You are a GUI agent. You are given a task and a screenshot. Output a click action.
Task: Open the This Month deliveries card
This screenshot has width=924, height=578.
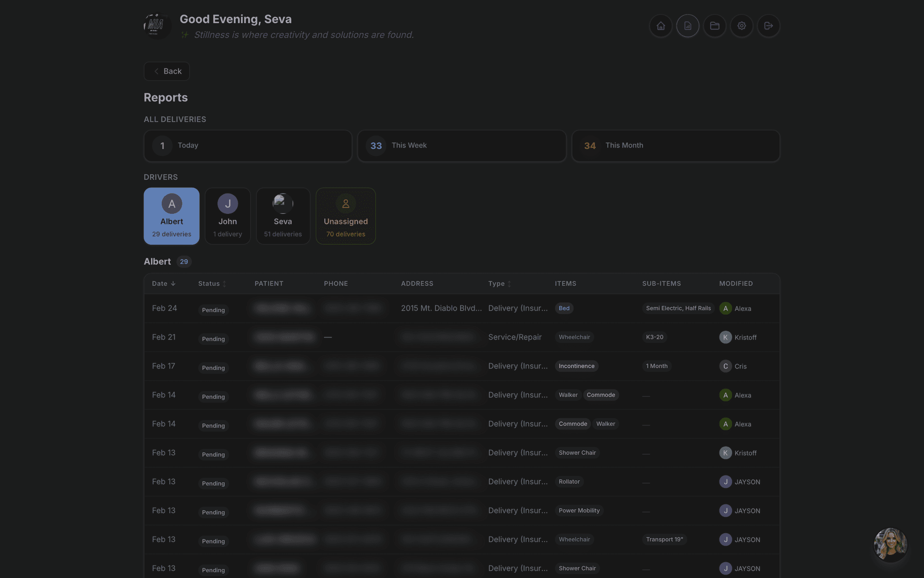point(675,145)
